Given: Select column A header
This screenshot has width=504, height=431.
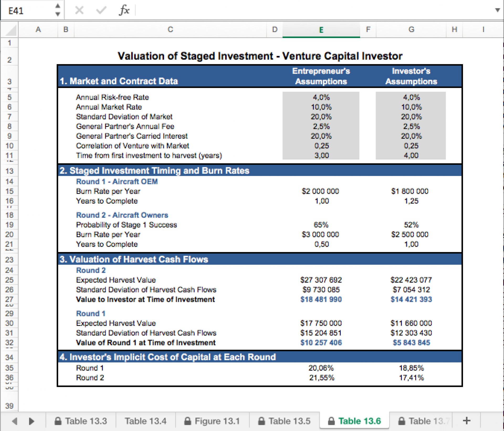Looking at the screenshot, I should tap(38, 29).
